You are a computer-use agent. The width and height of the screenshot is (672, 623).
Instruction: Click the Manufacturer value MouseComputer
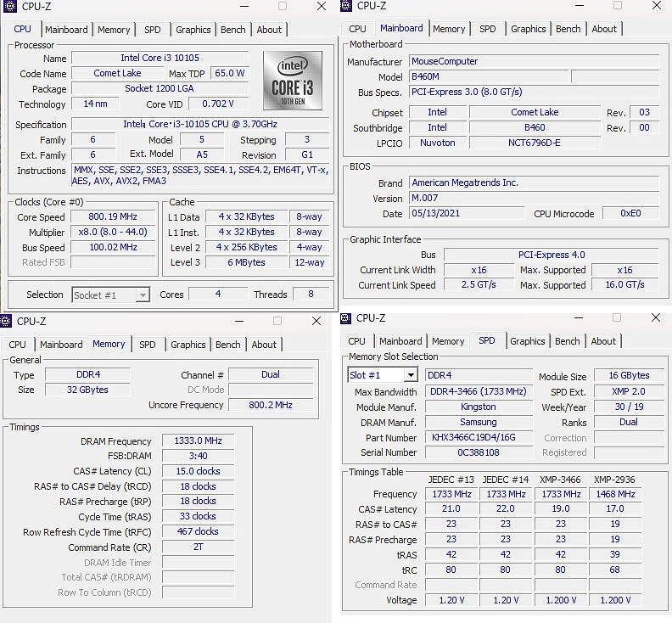point(534,61)
